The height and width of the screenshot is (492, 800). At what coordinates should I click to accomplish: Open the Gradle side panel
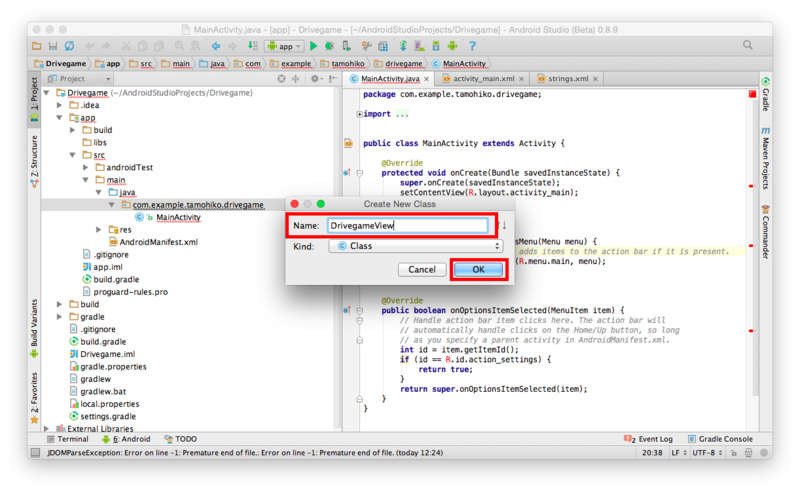coord(765,94)
